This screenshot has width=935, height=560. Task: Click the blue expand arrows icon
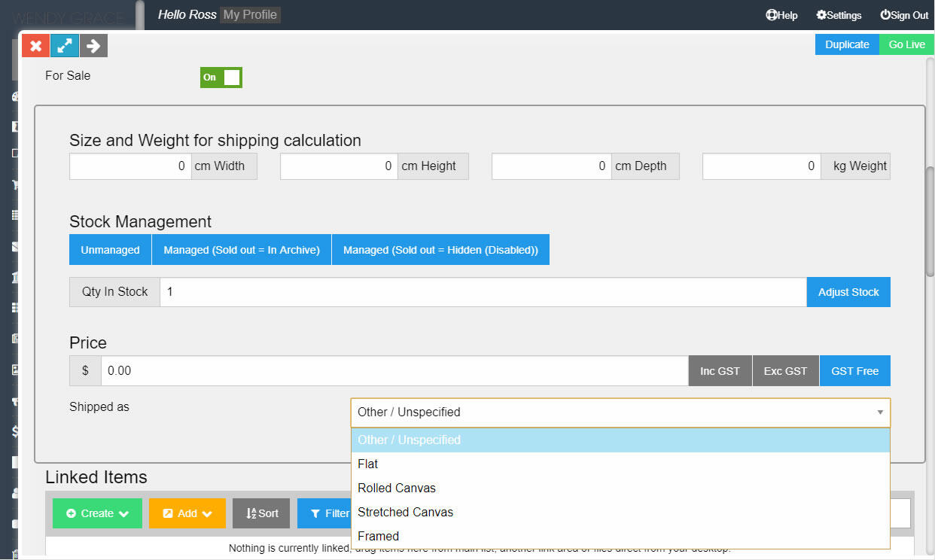point(64,46)
